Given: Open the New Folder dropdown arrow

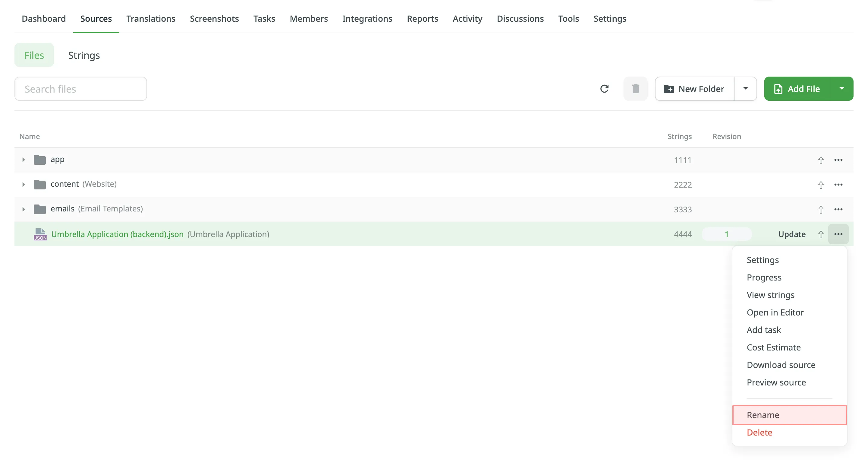Looking at the screenshot, I should click(x=745, y=89).
